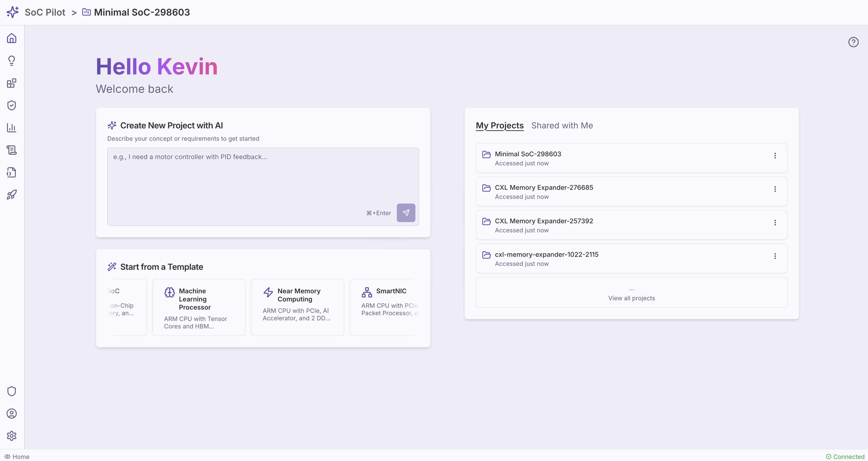Open the lightbulb ideas icon

(x=11, y=61)
